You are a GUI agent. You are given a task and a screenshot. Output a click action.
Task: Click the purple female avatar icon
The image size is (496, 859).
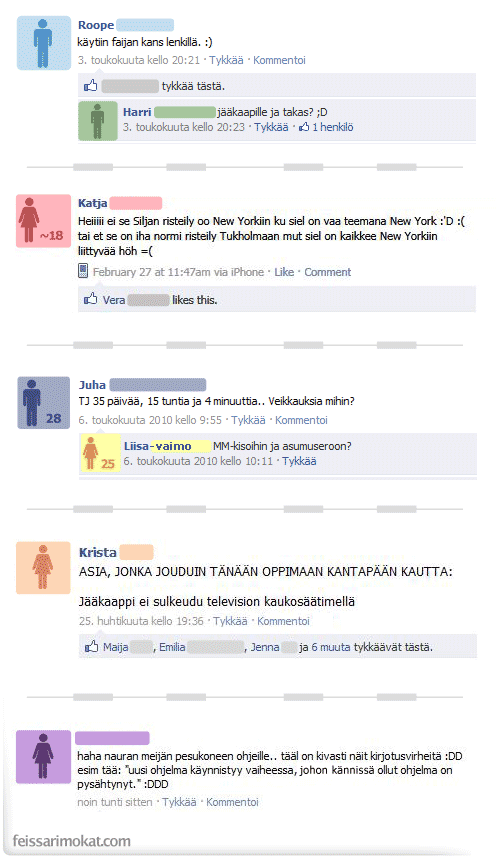click(x=43, y=756)
